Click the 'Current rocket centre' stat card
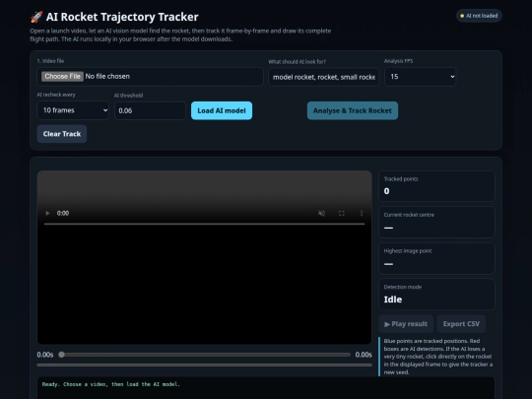 [x=436, y=222]
